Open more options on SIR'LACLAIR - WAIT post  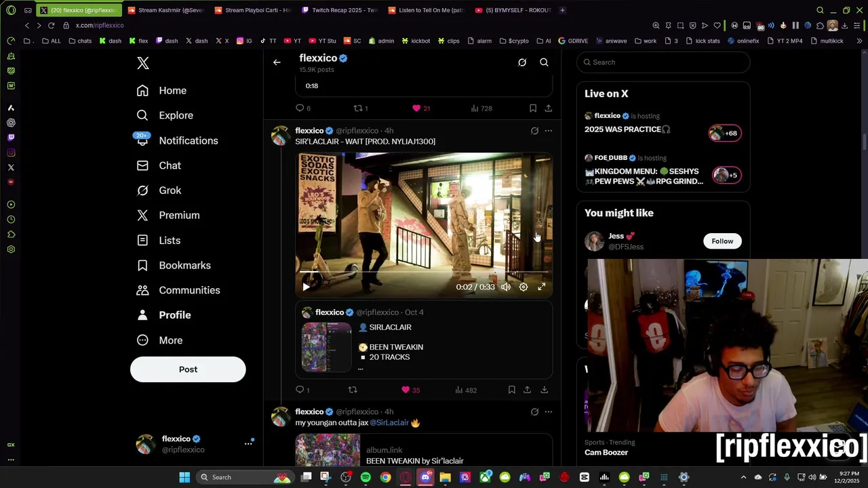(548, 131)
